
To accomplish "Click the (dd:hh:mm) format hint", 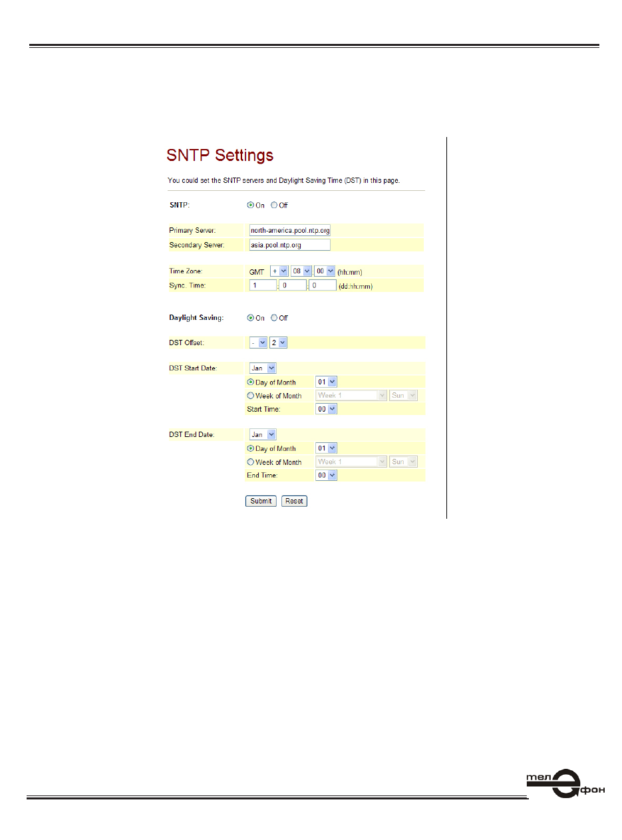I will pyautogui.click(x=356, y=286).
